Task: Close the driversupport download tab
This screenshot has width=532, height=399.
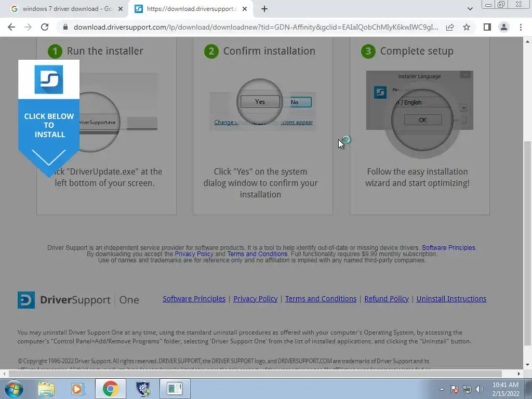Action: 244,9
